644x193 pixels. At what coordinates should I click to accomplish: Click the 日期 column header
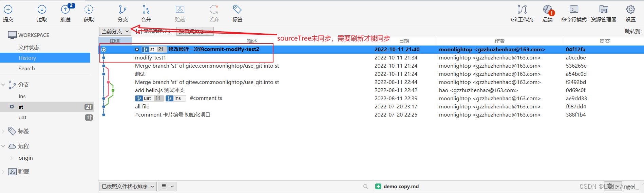coord(404,41)
